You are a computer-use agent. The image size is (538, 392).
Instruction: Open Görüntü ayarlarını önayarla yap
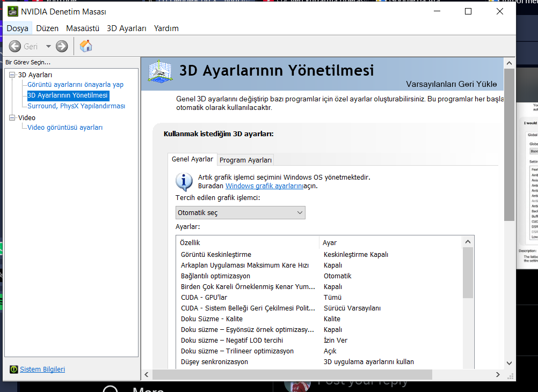pyautogui.click(x=76, y=85)
